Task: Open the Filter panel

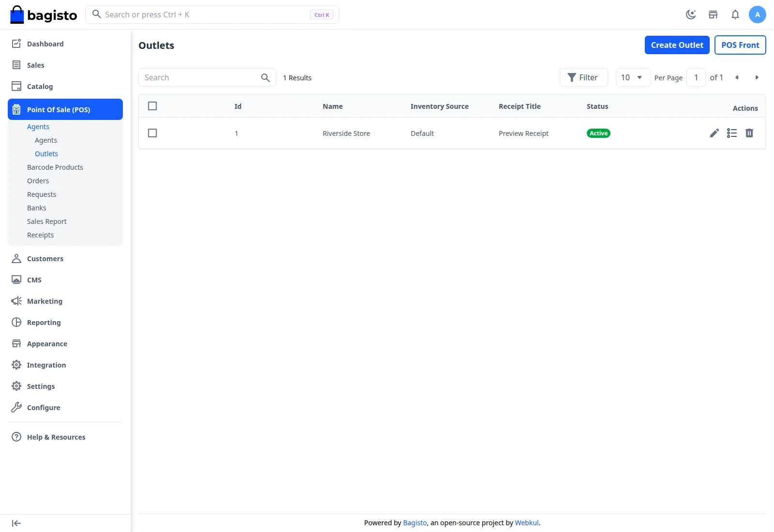Action: pyautogui.click(x=583, y=77)
